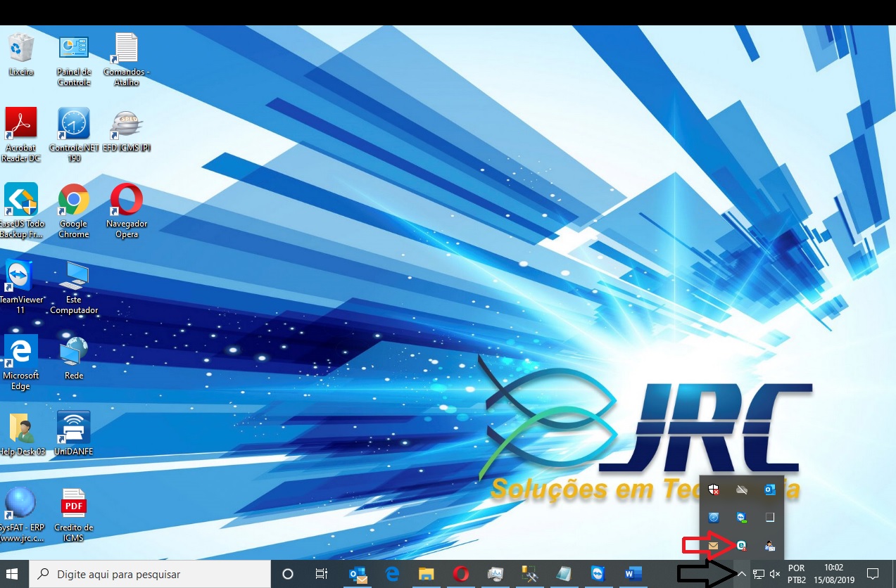Image resolution: width=896 pixels, height=588 pixels.
Task: Open Painel de Controle desktop shortcut
Action: (74, 60)
